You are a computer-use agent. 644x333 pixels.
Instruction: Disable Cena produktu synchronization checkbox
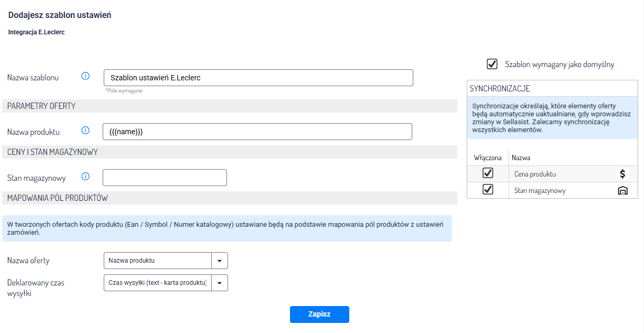[488, 173]
